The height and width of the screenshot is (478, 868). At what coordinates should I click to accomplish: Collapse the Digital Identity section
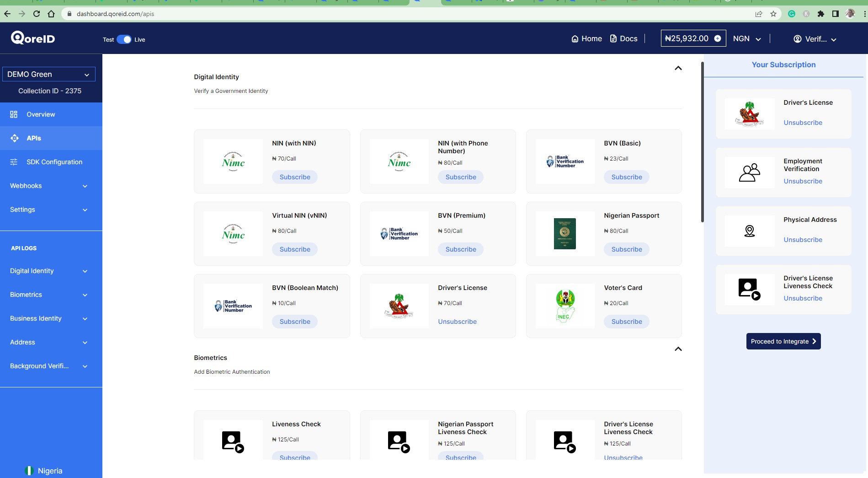tap(678, 68)
